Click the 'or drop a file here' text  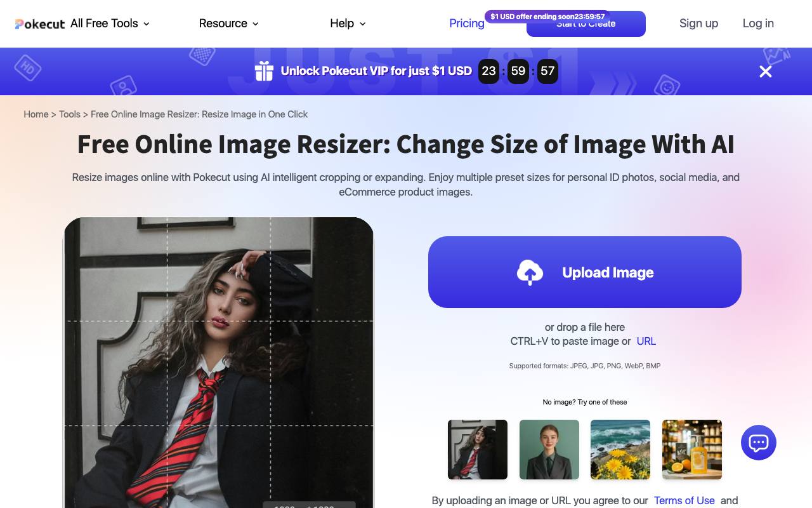(x=585, y=327)
